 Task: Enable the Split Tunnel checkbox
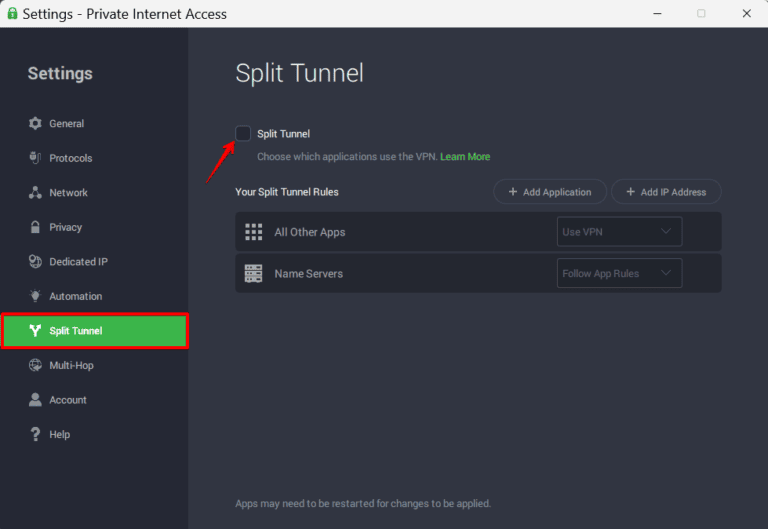243,134
